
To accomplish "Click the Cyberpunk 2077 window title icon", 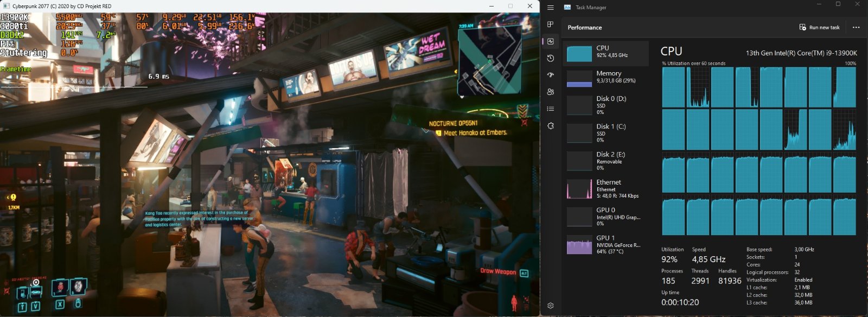I will (7, 6).
